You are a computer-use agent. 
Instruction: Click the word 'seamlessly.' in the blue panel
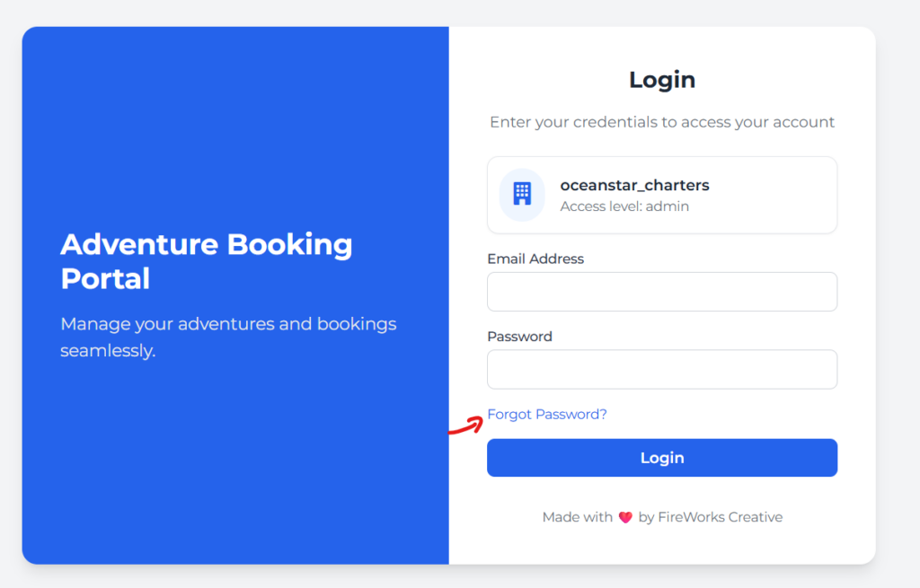pyautogui.click(x=108, y=351)
